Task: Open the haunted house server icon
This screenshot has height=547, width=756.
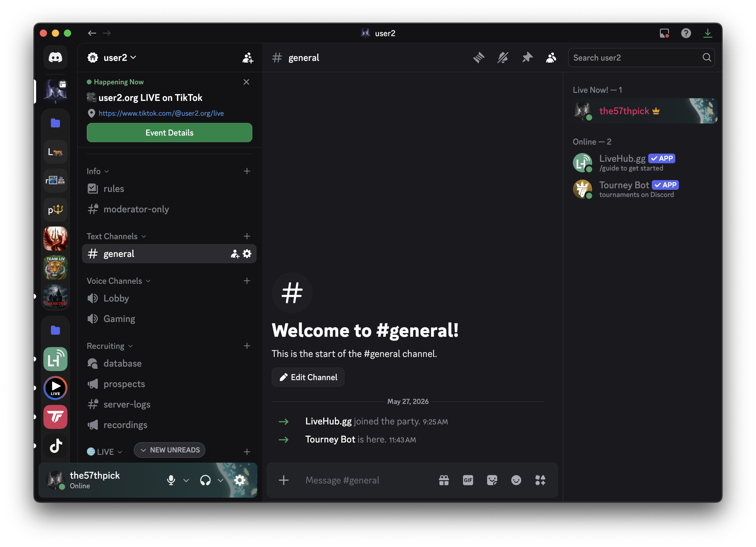Action: 55,296
